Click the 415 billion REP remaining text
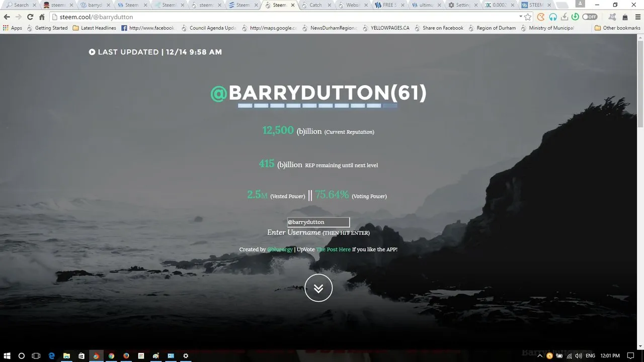Viewport: 644px width, 362px height. (x=318, y=164)
